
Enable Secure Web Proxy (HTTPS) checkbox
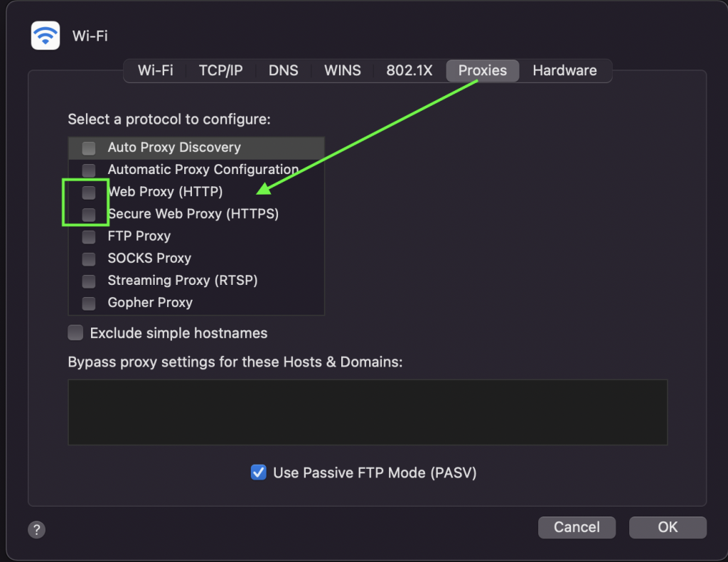89,215
